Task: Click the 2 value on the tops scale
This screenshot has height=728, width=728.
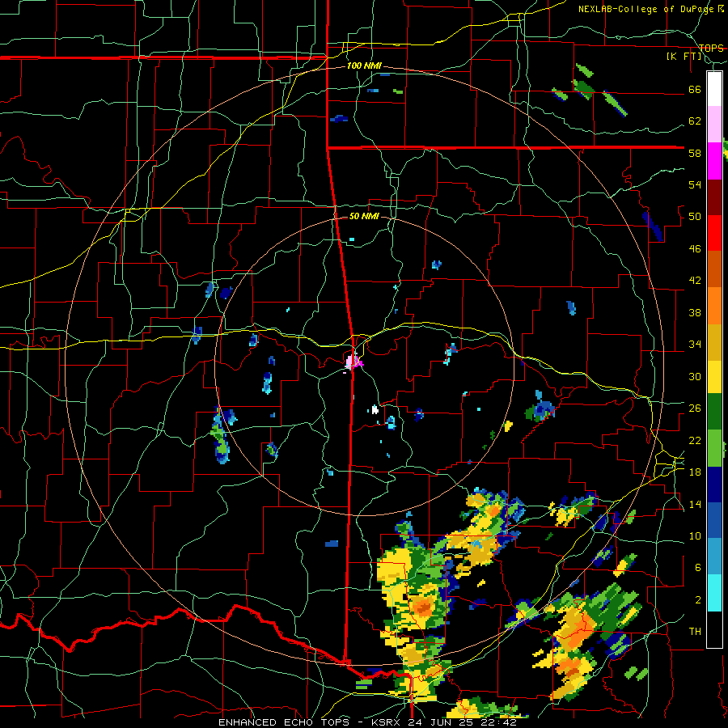Action: [698, 600]
